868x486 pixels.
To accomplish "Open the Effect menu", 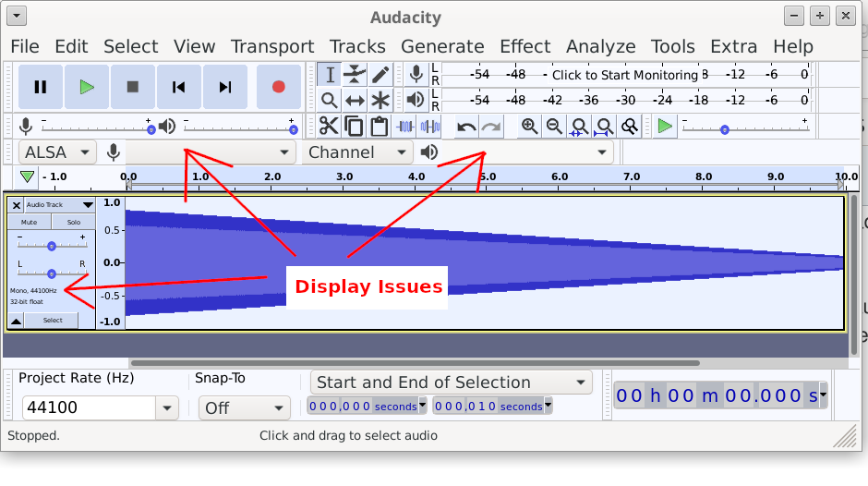I will (x=525, y=46).
